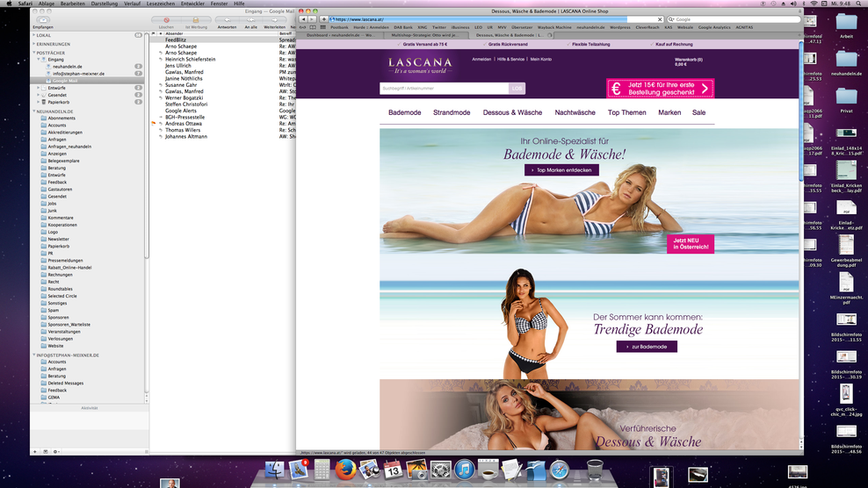The height and width of the screenshot is (488, 868).
Task: Expand the ERINNERUNGEN section in Mail
Action: click(33, 44)
